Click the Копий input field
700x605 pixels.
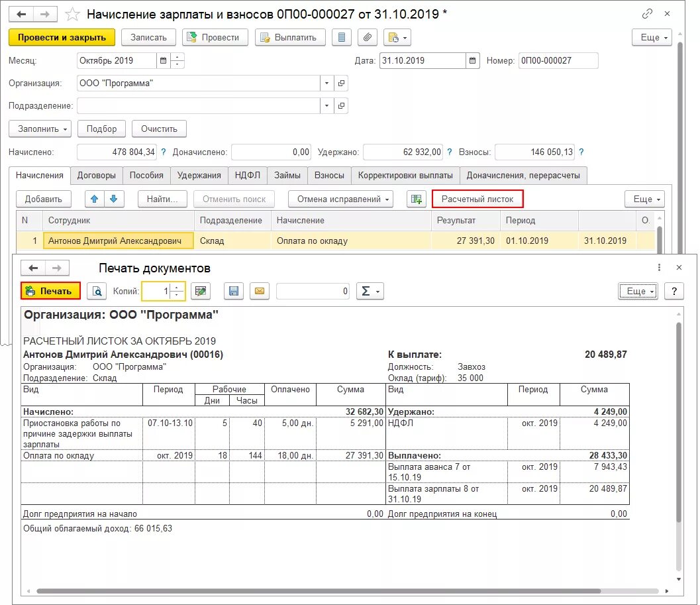pos(156,292)
